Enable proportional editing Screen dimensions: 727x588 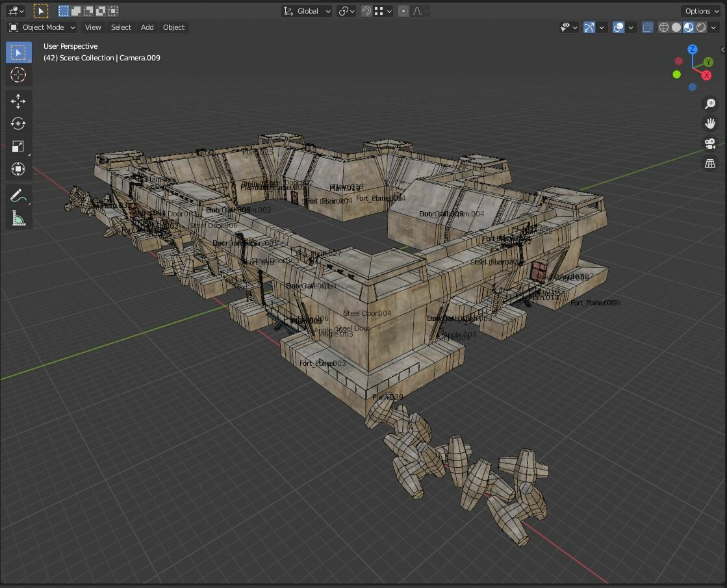click(403, 11)
